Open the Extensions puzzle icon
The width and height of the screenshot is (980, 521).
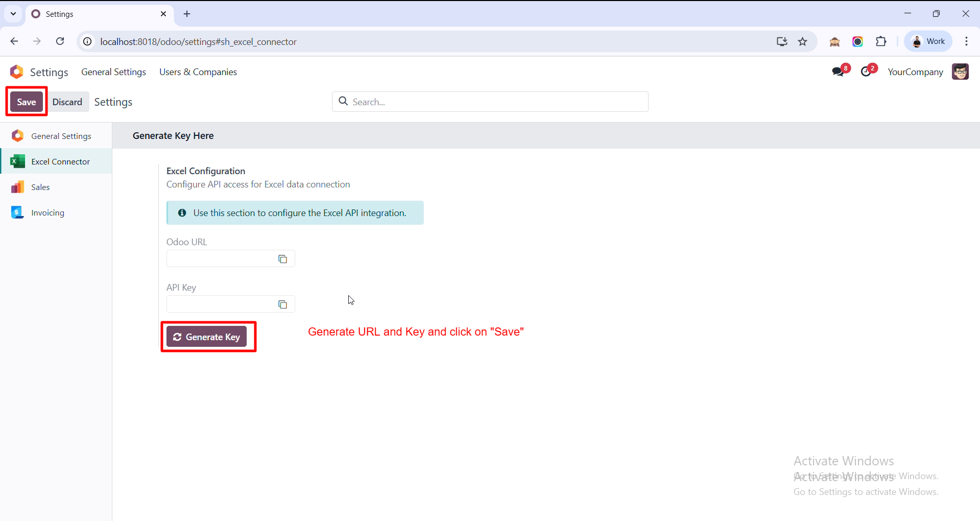[x=881, y=41]
